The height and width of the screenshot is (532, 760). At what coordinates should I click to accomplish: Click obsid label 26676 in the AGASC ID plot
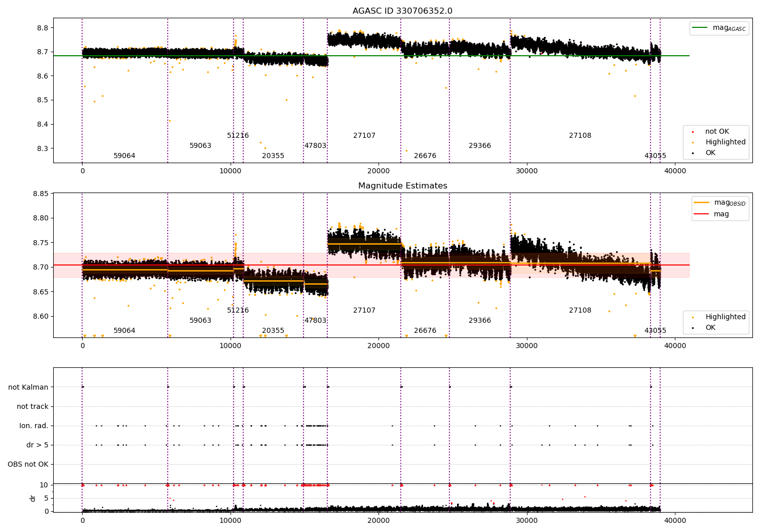pyautogui.click(x=425, y=156)
